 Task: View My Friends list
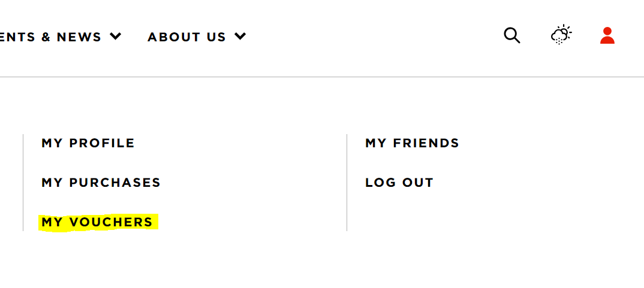point(412,143)
